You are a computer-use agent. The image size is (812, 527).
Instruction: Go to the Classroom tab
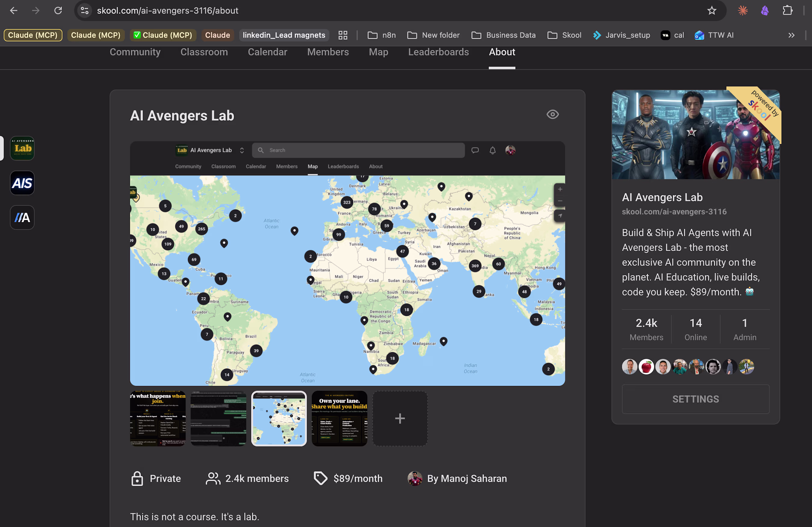coord(204,52)
